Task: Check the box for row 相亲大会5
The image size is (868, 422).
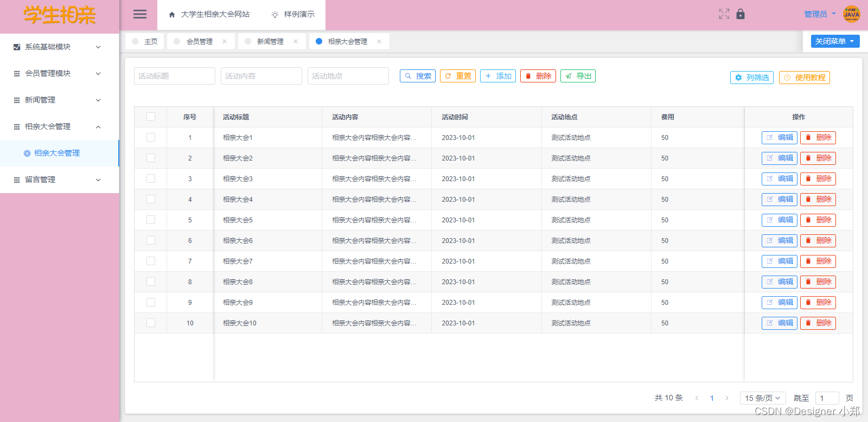Action: pos(151,220)
